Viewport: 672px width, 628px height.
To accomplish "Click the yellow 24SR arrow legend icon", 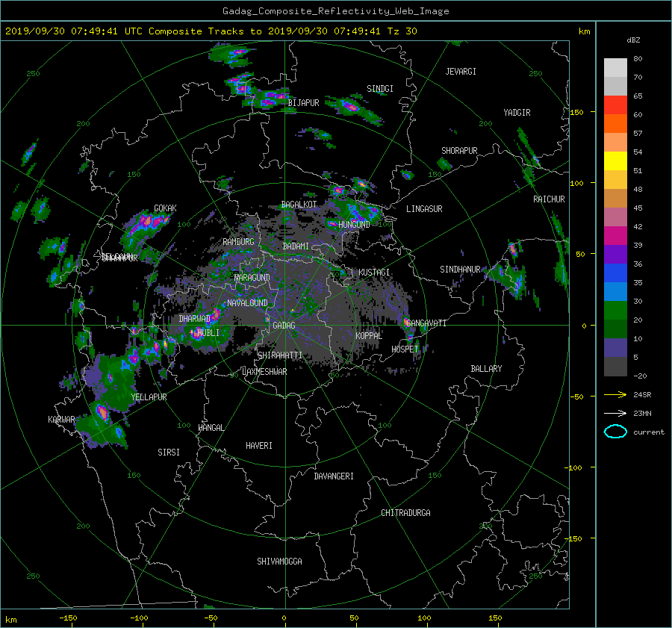I will [615, 394].
